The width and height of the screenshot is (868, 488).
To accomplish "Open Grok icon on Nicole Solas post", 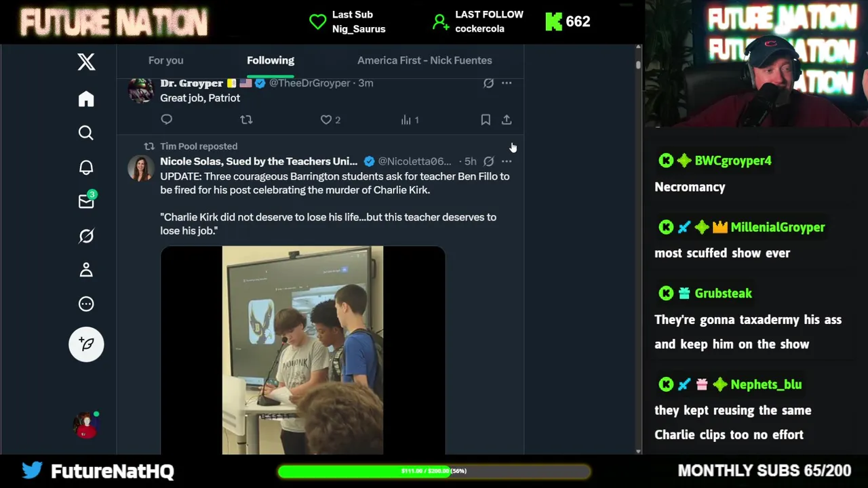I will coord(488,161).
